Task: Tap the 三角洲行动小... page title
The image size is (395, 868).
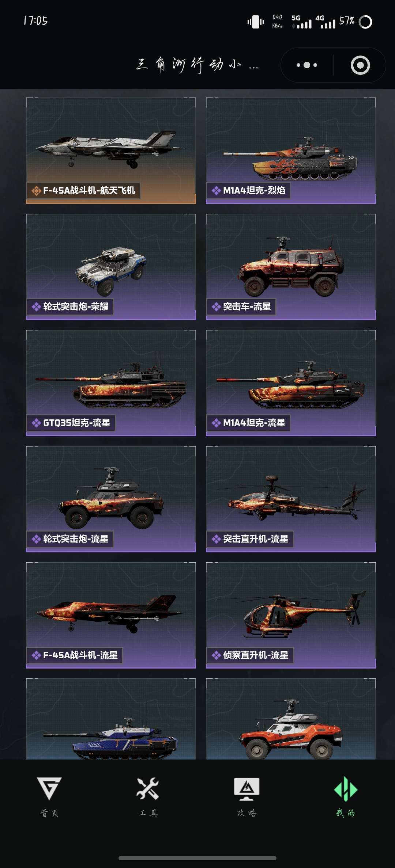Action: click(197, 65)
